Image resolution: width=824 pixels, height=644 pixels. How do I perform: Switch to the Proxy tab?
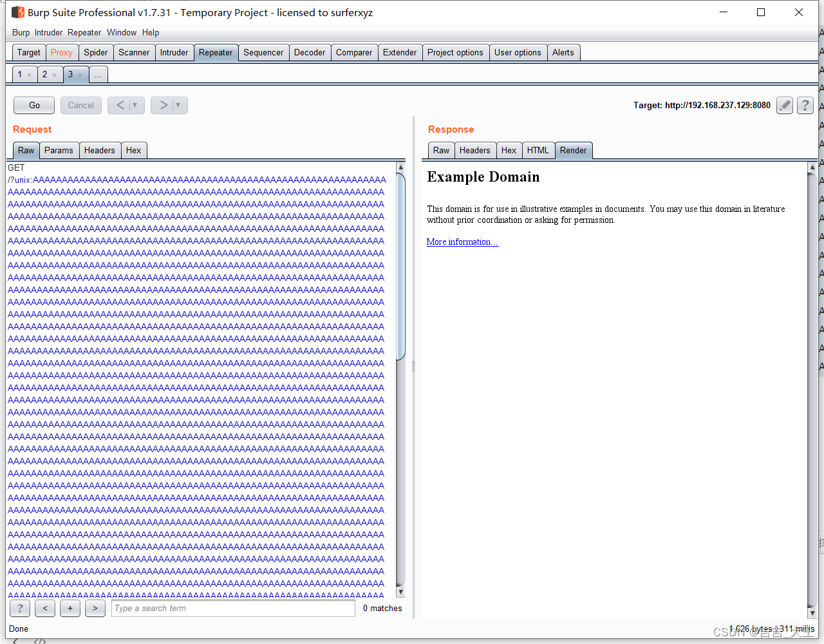click(x=61, y=52)
